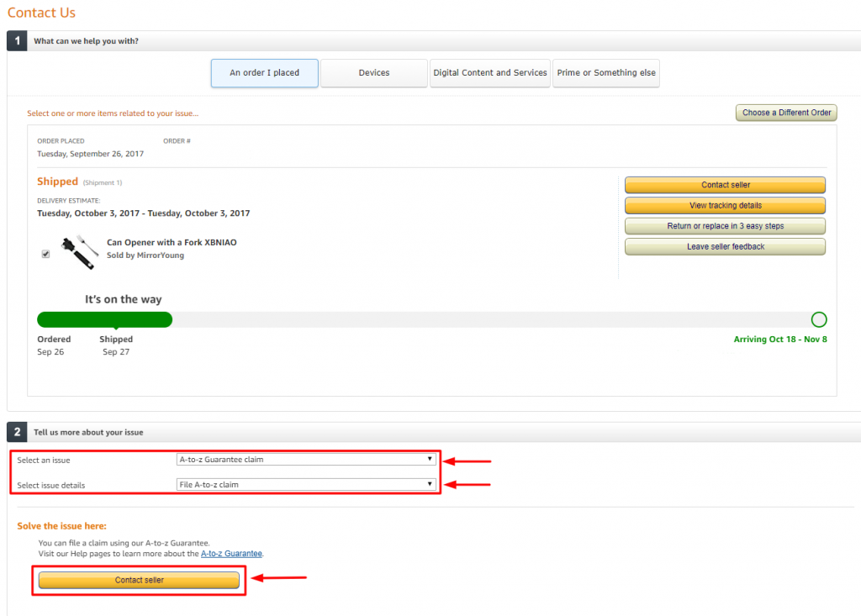Click Contact seller under Solve the issue
This screenshot has height=616, width=861.
139,580
